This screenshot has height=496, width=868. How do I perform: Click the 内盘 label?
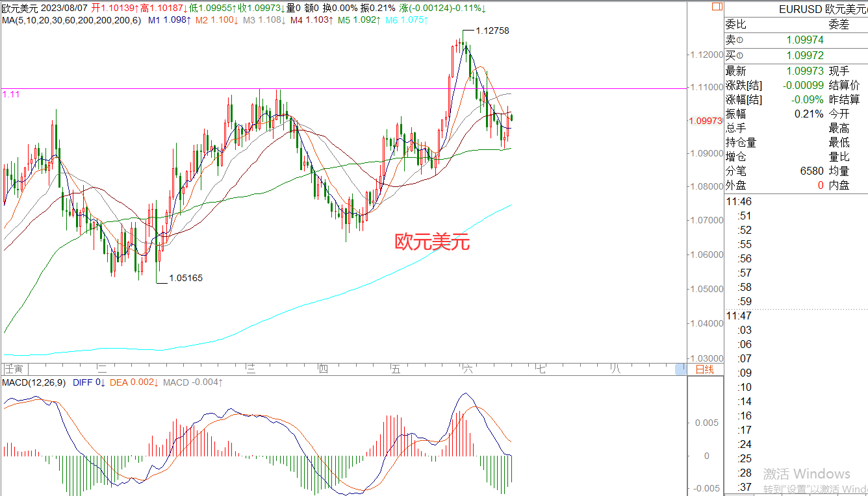point(839,185)
